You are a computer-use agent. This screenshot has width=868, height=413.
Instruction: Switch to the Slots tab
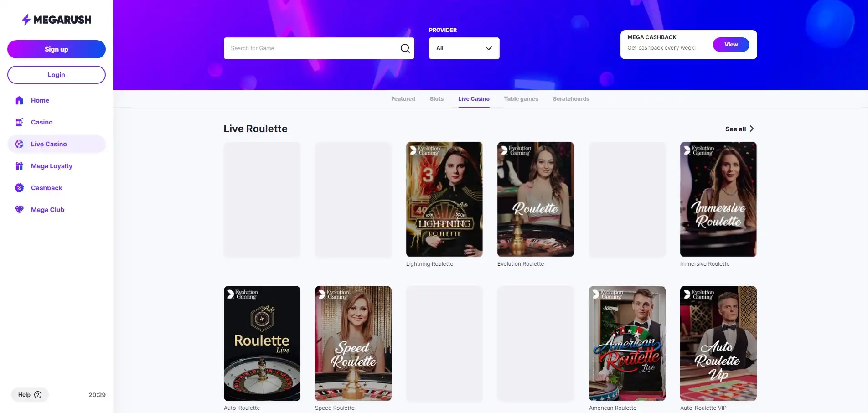click(x=436, y=99)
